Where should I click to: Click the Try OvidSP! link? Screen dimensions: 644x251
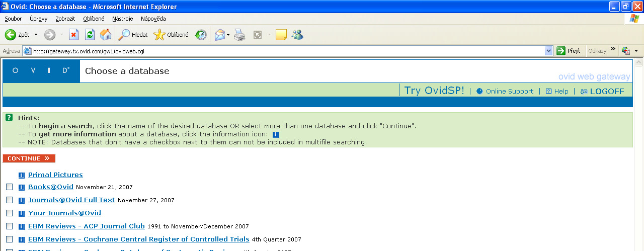[x=434, y=91]
